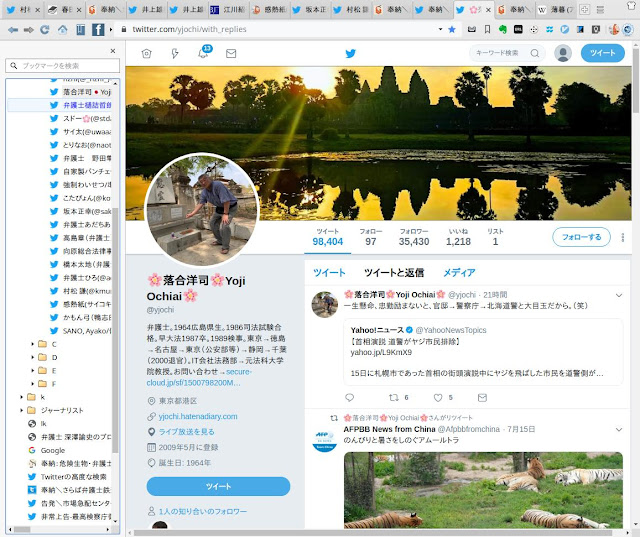
Task: Click the bookmarks panel vertical scrollbar
Action: pos(115,330)
